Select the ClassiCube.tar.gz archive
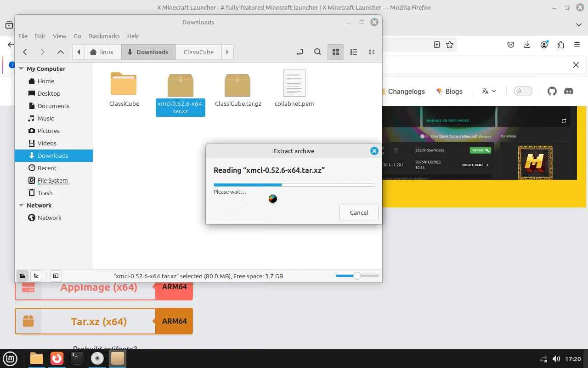Viewport: 588px width, 368px height. pos(238,90)
